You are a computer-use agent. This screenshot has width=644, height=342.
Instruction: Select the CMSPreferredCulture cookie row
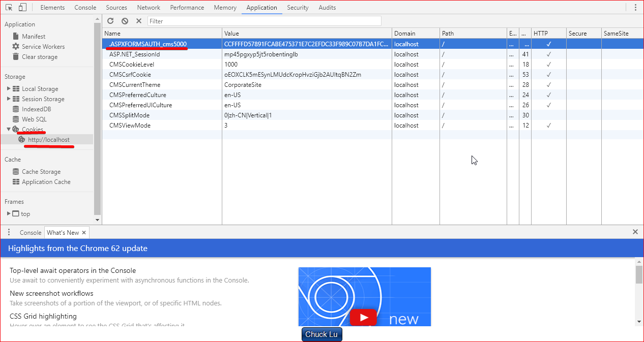click(373, 95)
